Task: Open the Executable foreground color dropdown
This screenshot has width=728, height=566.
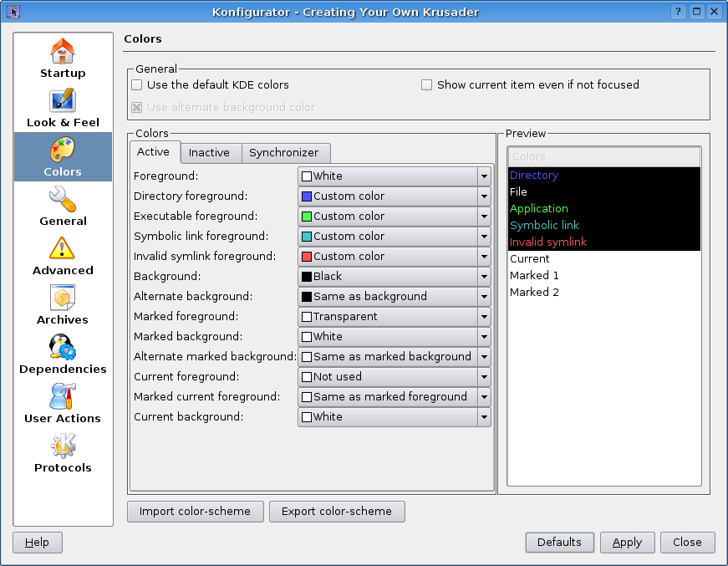Action: [x=395, y=217]
